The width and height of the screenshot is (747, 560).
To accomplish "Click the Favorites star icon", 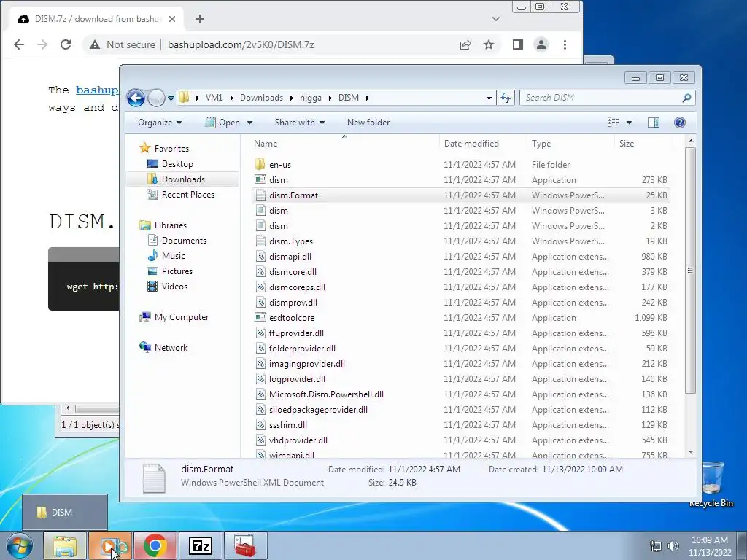I will click(x=145, y=148).
